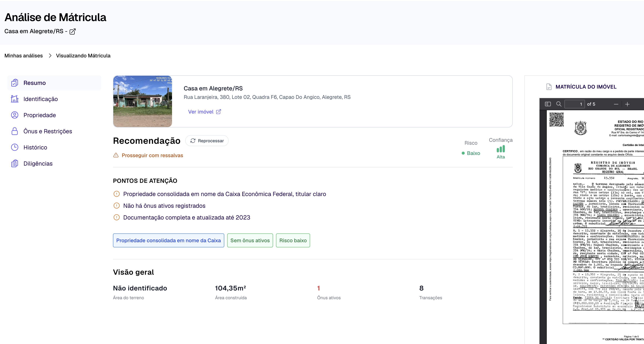Click the PDF page number field

[575, 104]
